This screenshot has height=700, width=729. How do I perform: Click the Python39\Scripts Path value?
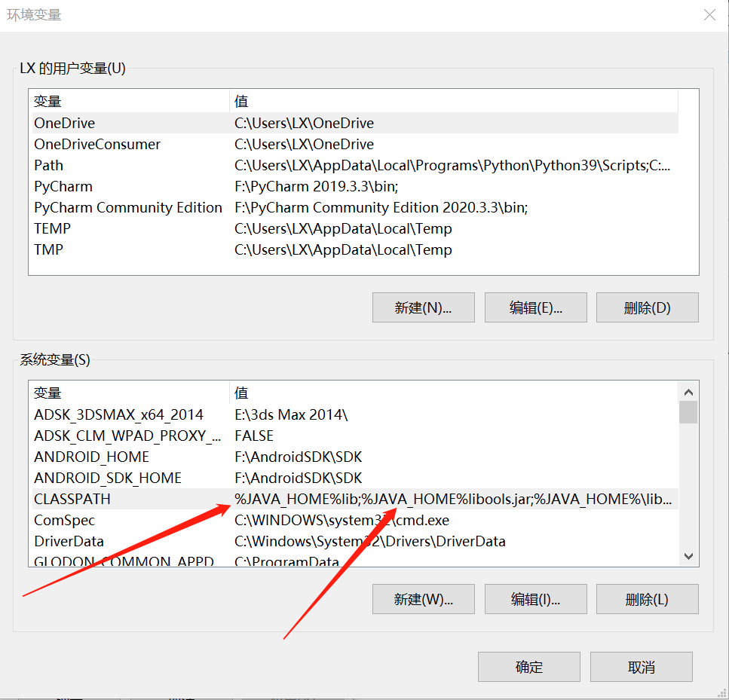tap(452, 165)
